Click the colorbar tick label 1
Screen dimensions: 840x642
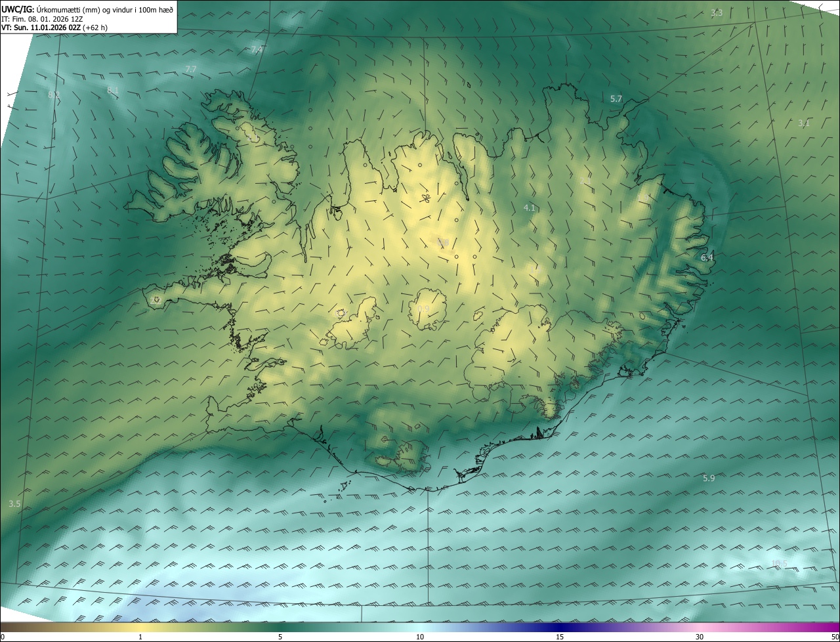pos(140,637)
